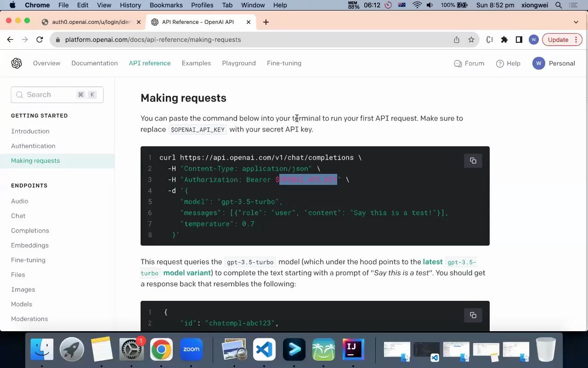Open the Fine-tuning top nav link
The height and width of the screenshot is (368, 588).
click(x=284, y=63)
